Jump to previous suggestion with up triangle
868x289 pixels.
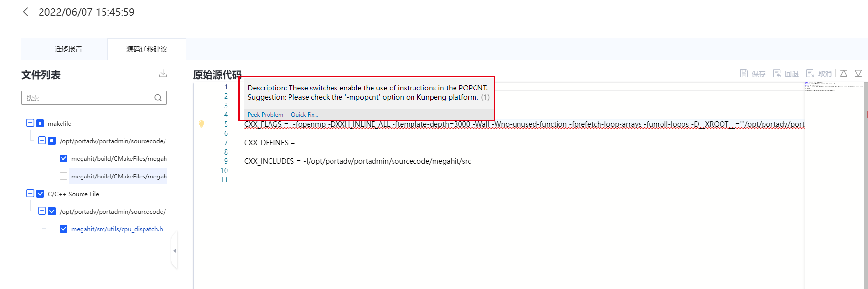(844, 73)
